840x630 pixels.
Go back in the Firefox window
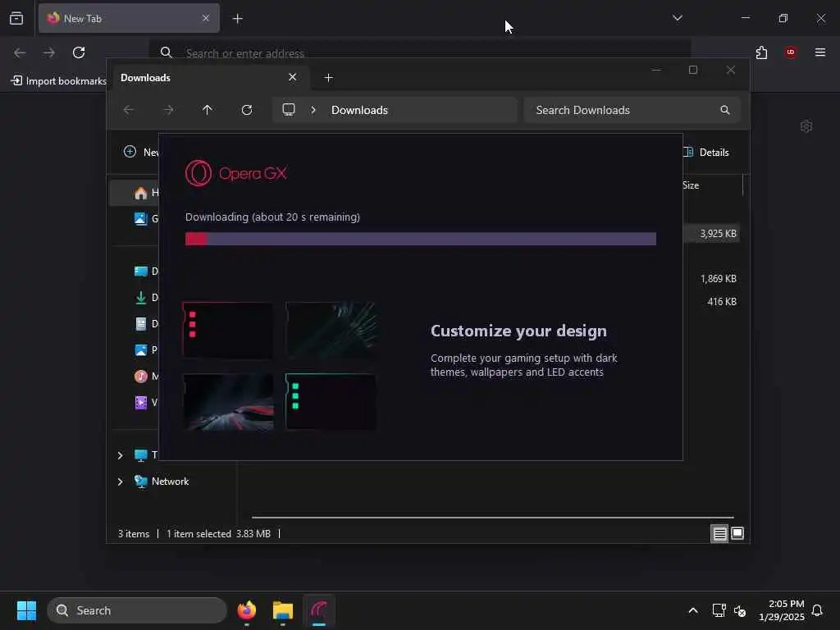20,52
